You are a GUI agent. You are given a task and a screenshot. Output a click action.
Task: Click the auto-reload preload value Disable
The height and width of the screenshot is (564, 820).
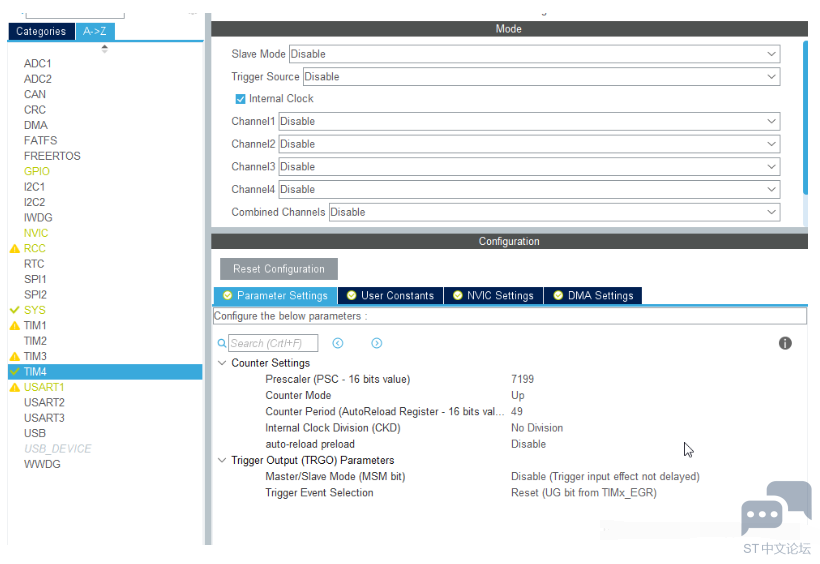point(528,444)
